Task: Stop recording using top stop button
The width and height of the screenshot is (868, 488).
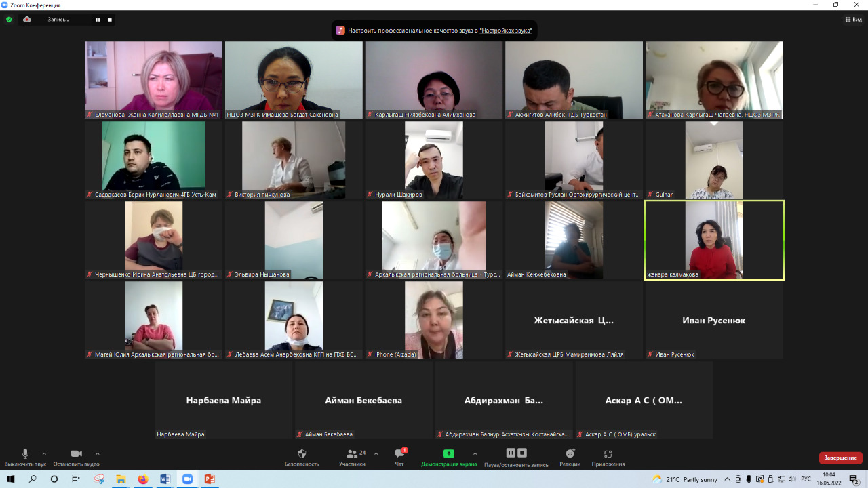Action: click(110, 20)
